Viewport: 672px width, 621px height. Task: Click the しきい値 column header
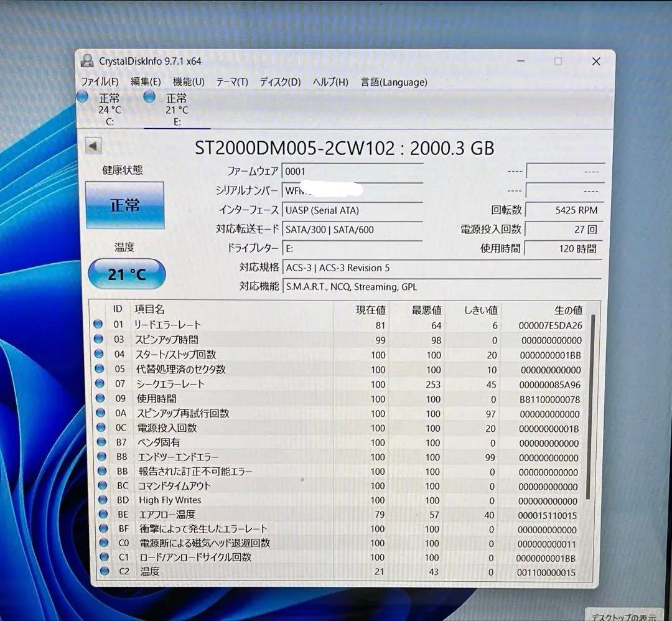(x=481, y=310)
